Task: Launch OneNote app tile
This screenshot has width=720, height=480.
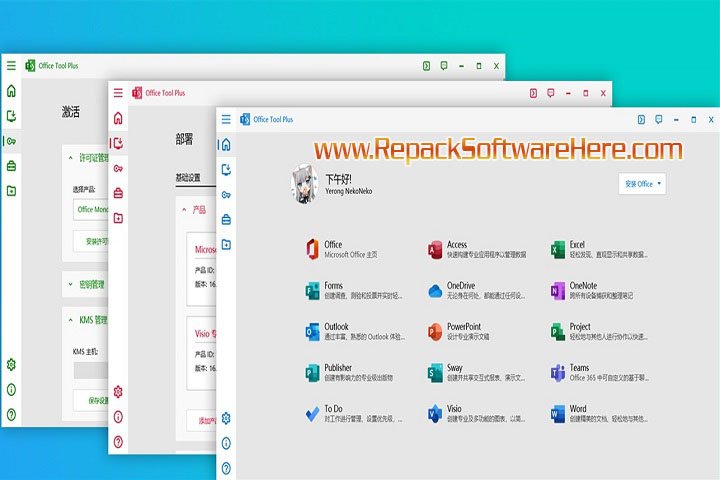Action: tap(592, 290)
